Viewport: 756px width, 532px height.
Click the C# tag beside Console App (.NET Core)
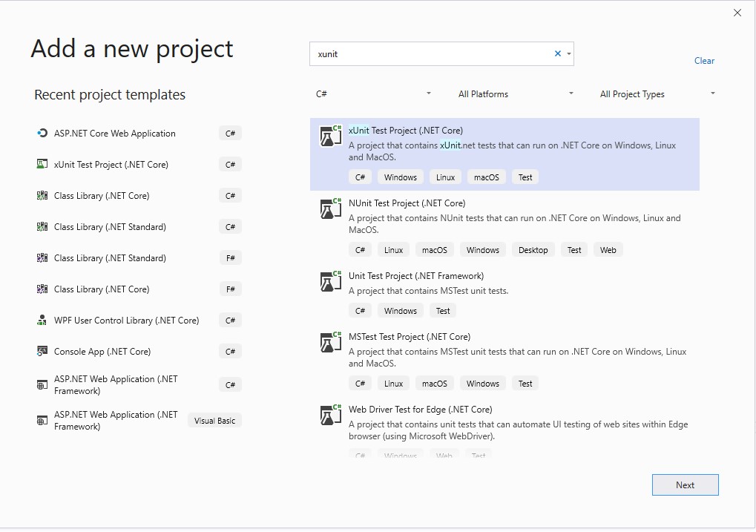[x=231, y=351]
